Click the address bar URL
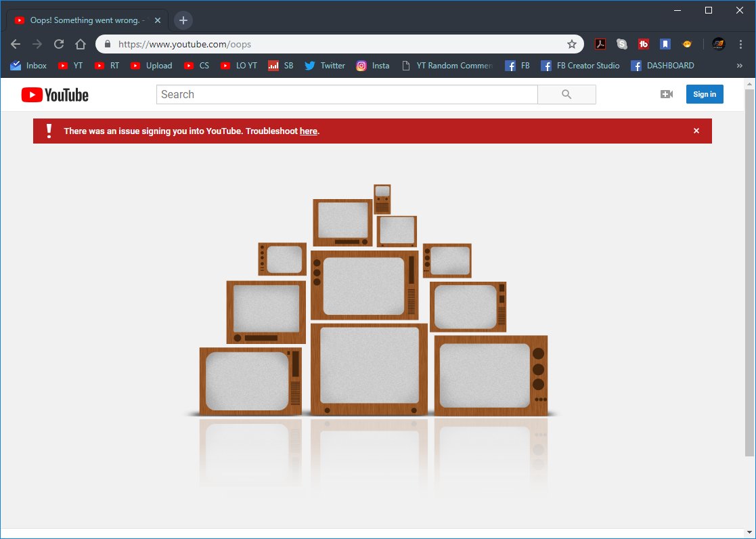The width and height of the screenshot is (756, 539). pyautogui.click(x=185, y=45)
